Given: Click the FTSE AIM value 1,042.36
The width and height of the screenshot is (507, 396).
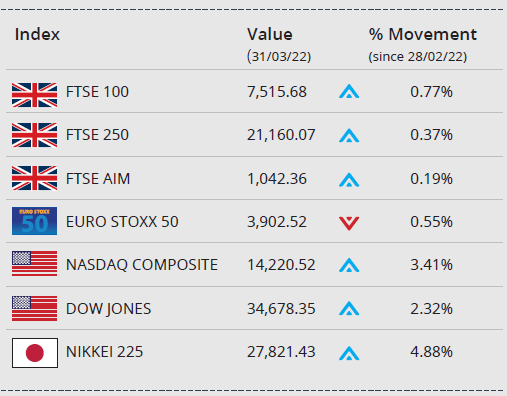Looking at the screenshot, I should pos(277,179).
